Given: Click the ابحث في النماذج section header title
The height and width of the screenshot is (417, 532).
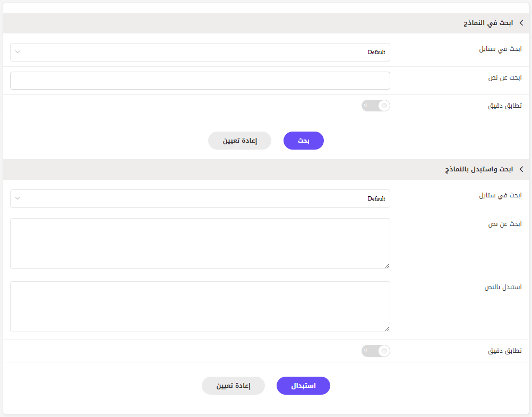Looking at the screenshot, I should (488, 23).
